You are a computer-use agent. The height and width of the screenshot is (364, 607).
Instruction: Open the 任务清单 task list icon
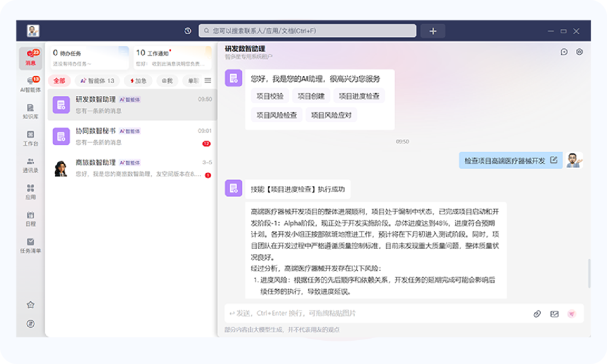30,246
